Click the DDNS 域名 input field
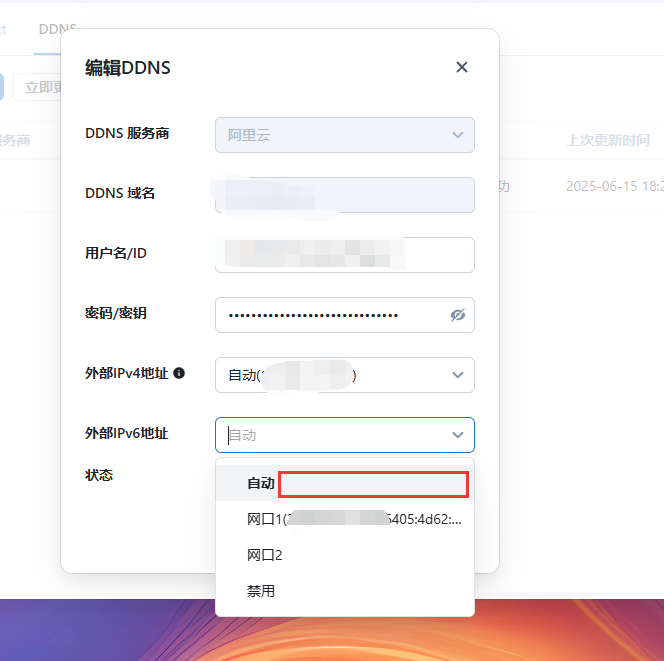Screen dimensions: 664x661 [x=345, y=195]
